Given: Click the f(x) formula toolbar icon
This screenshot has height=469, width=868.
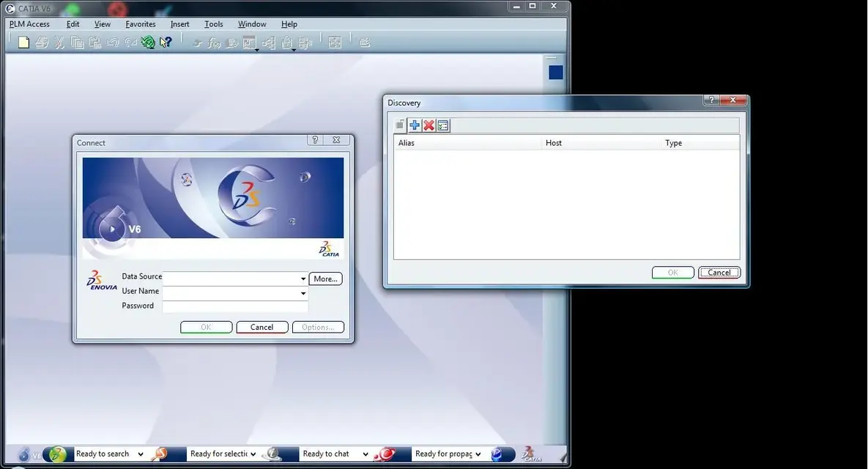Looking at the screenshot, I should pyautogui.click(x=214, y=43).
